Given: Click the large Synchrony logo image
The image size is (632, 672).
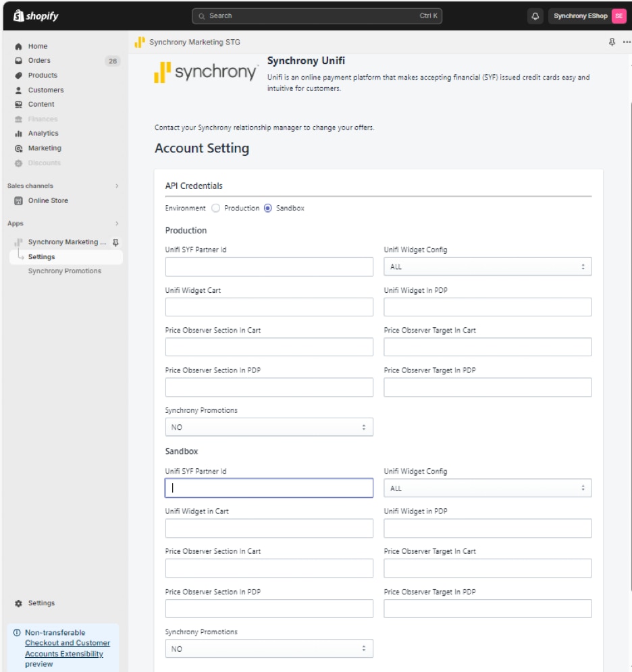Looking at the screenshot, I should (x=206, y=72).
